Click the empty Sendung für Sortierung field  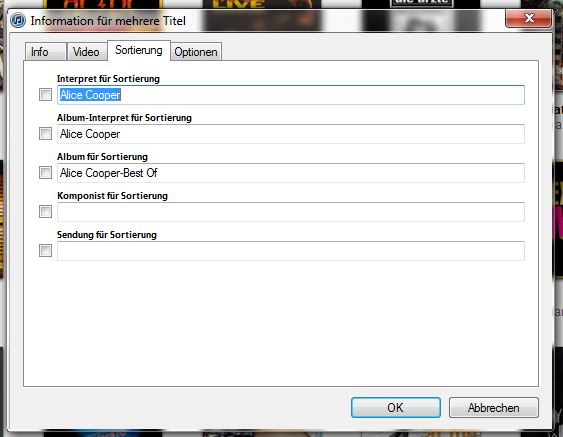pos(291,251)
